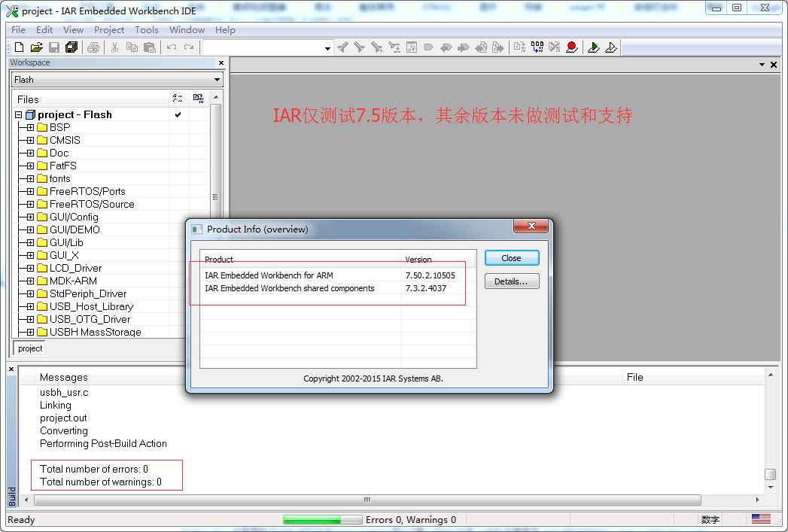Select the StdPeriph_Driver folder

88,294
